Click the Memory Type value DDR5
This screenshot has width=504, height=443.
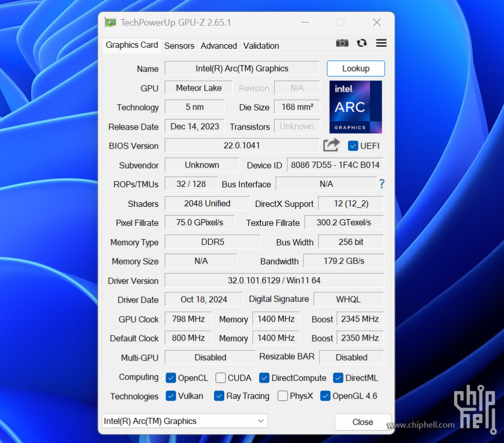click(212, 242)
